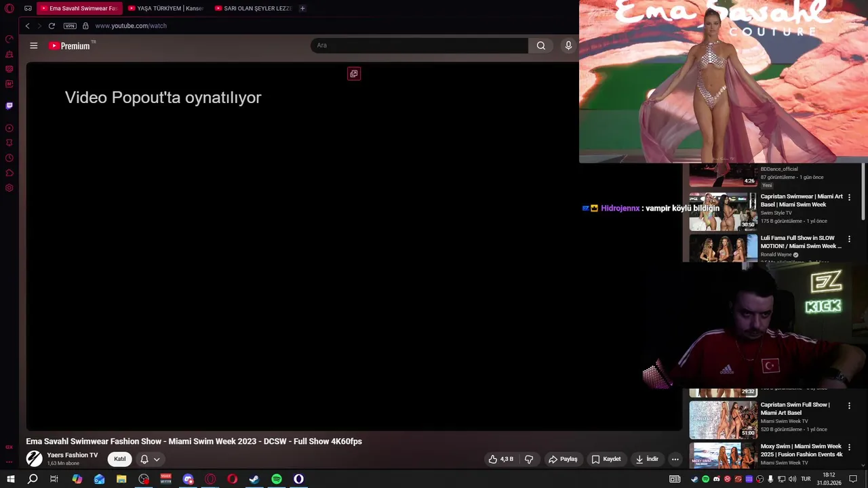Open Task View on taskbar
Screen dimensions: 868x488
pyautogui.click(x=54, y=479)
